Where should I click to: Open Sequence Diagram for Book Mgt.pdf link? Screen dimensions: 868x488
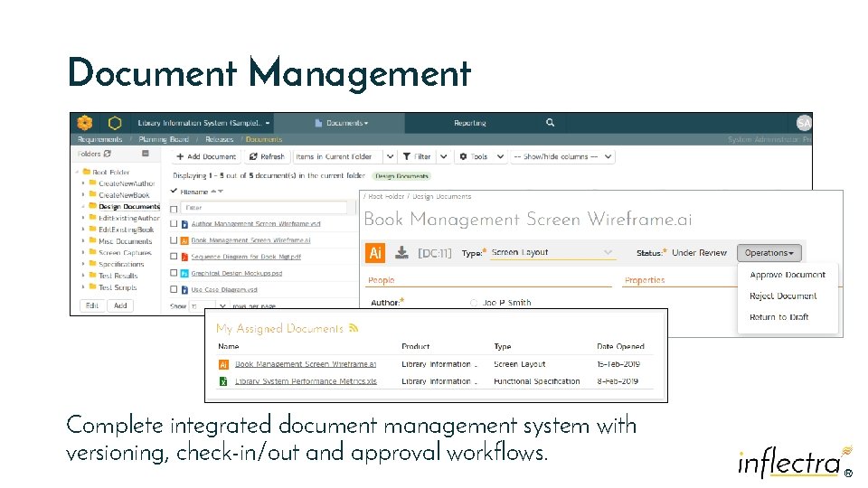point(246,257)
